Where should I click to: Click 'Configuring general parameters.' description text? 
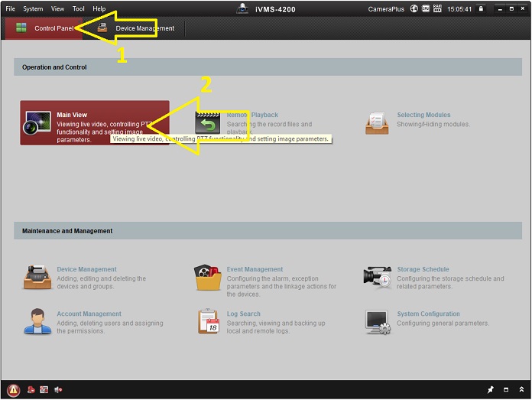click(443, 324)
